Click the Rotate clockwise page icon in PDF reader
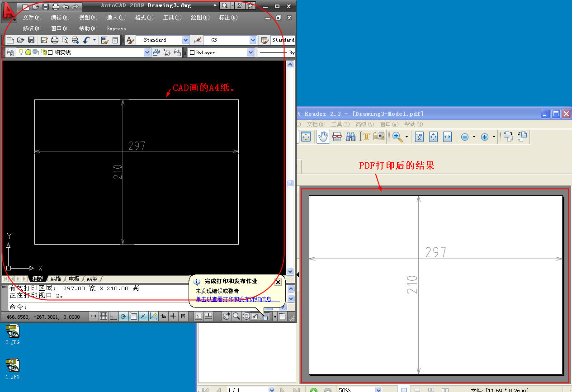 point(508,137)
